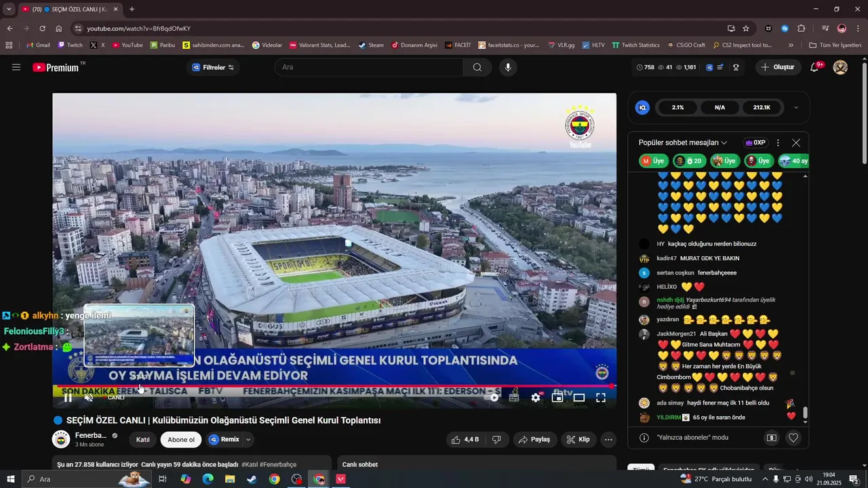Open Tüm Yer İşaretleri bookmarks folder
Viewport: 868px width, 488px height.
click(835, 45)
